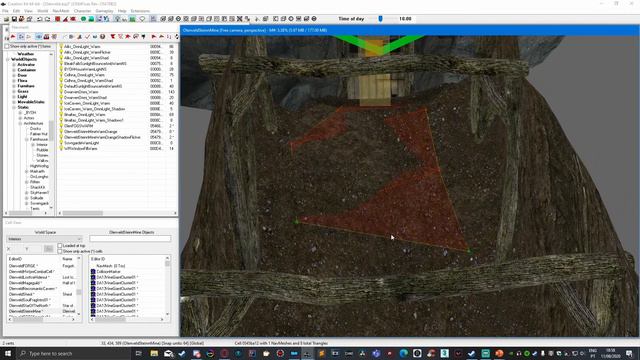Adjust the Time of day slider

380,19
